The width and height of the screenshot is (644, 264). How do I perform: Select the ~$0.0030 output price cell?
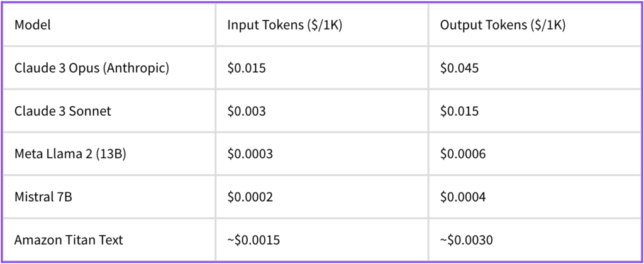click(466, 241)
